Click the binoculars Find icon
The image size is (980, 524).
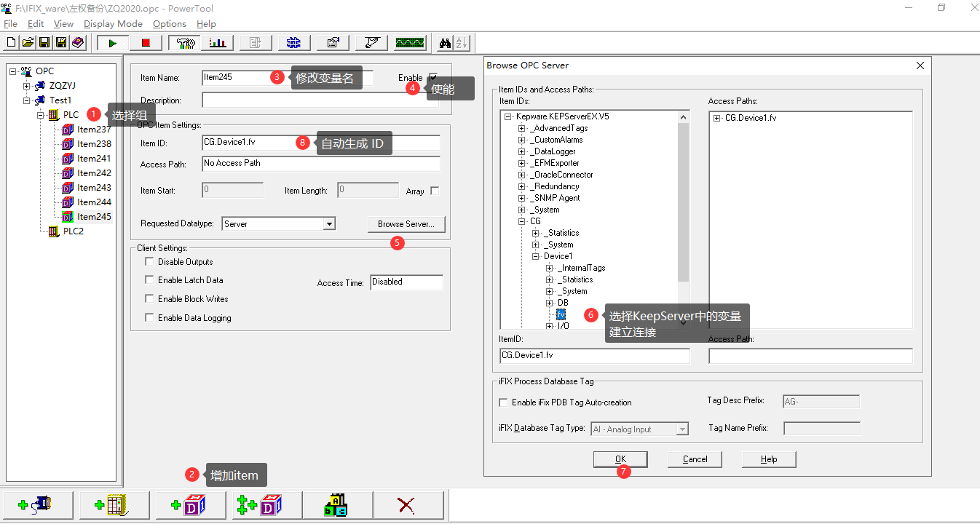447,42
